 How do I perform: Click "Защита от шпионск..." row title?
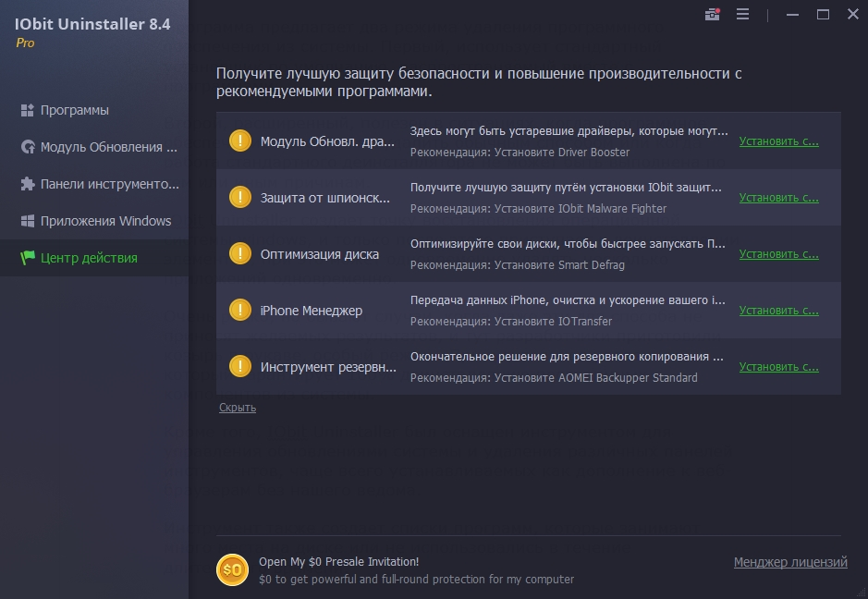[325, 198]
